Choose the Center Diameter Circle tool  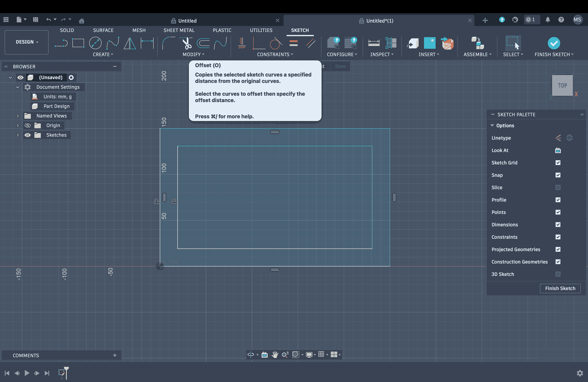click(95, 43)
